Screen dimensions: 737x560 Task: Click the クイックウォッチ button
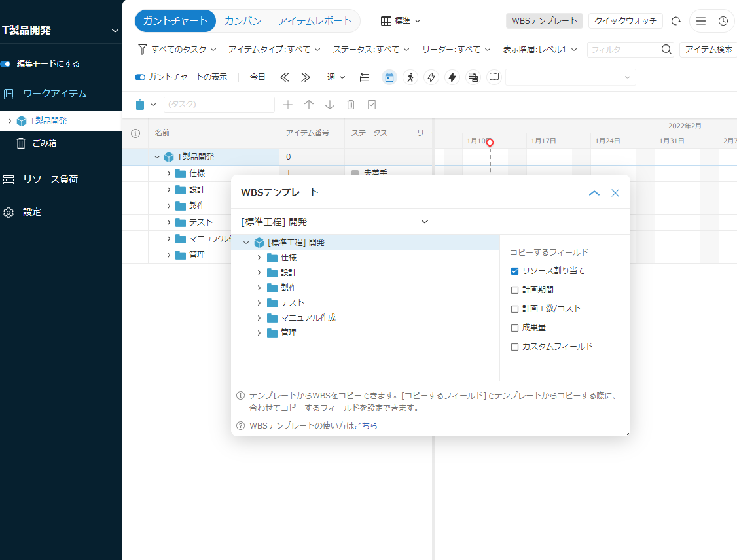coord(625,20)
